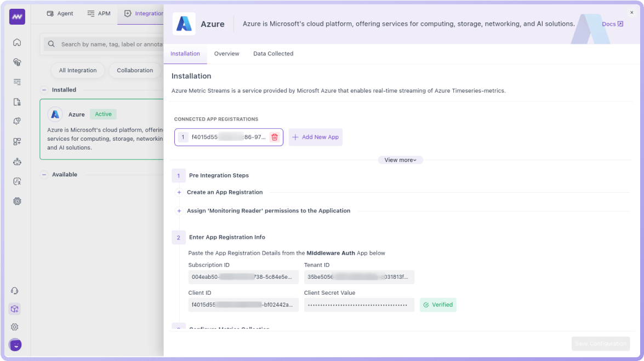Screen dimensions: 644x361
Task: Click the Tenant ID field
Action: pyautogui.click(x=360, y=277)
